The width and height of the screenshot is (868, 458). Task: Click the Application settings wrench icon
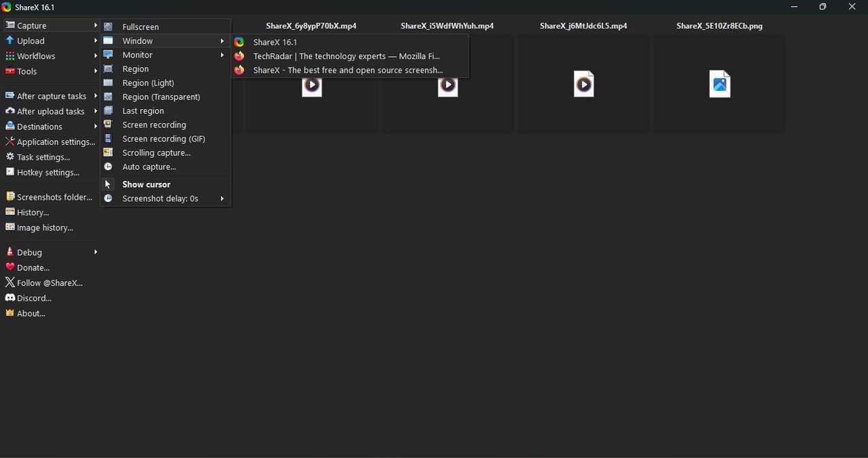(x=9, y=142)
